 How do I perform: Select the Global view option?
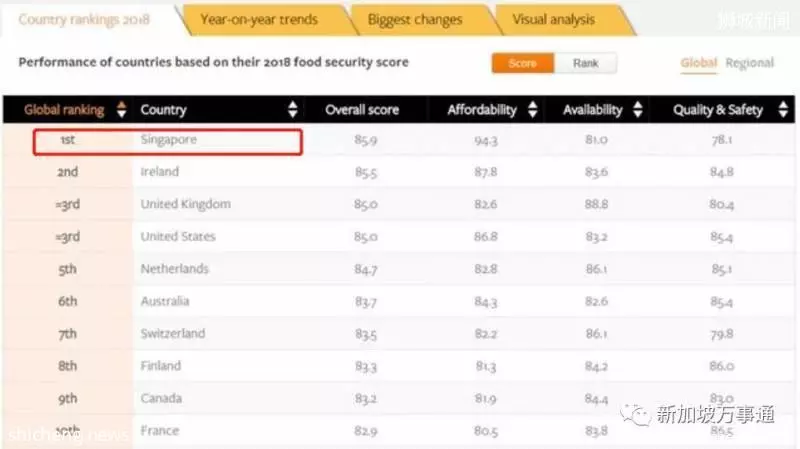click(698, 63)
